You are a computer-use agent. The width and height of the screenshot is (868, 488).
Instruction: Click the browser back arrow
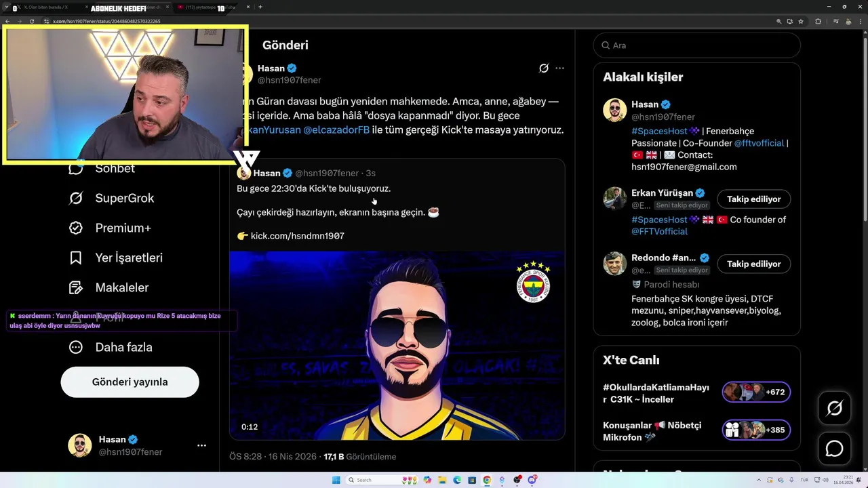7,21
